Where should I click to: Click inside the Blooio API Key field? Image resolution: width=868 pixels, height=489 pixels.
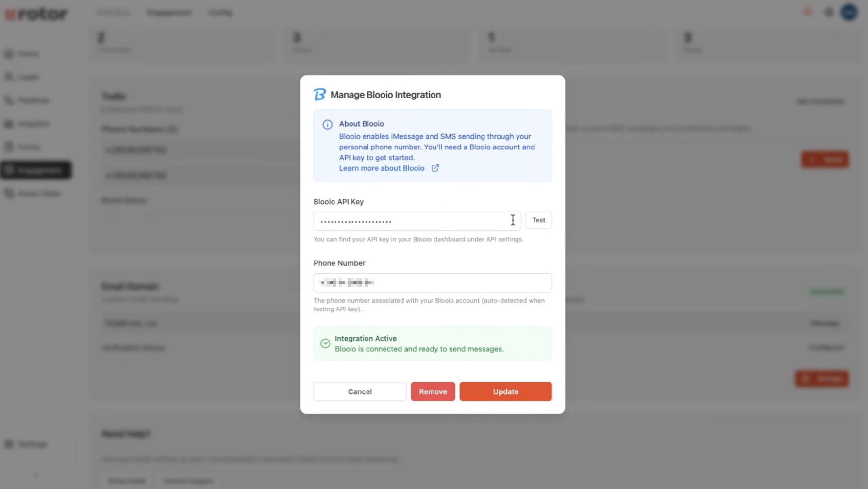[416, 221]
